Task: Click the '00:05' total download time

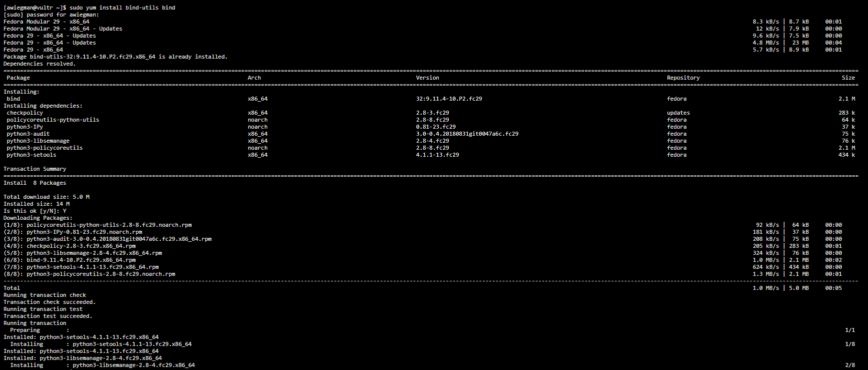Action: point(833,288)
